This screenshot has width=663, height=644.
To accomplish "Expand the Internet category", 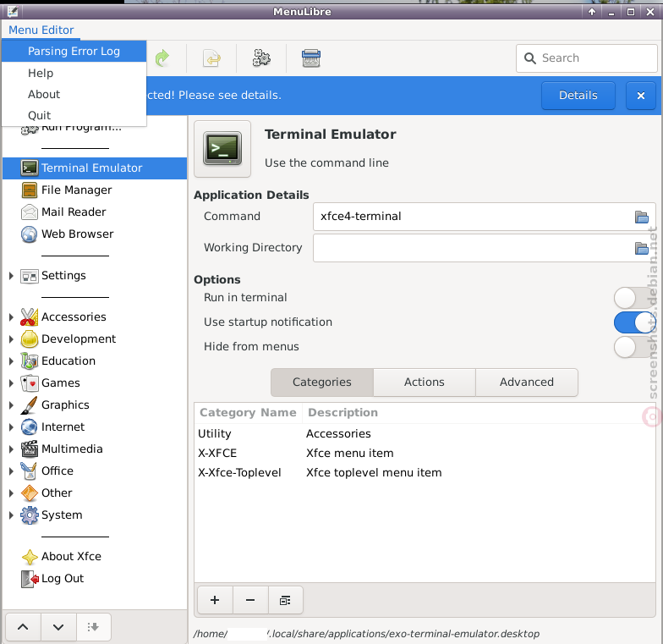I will 12,427.
